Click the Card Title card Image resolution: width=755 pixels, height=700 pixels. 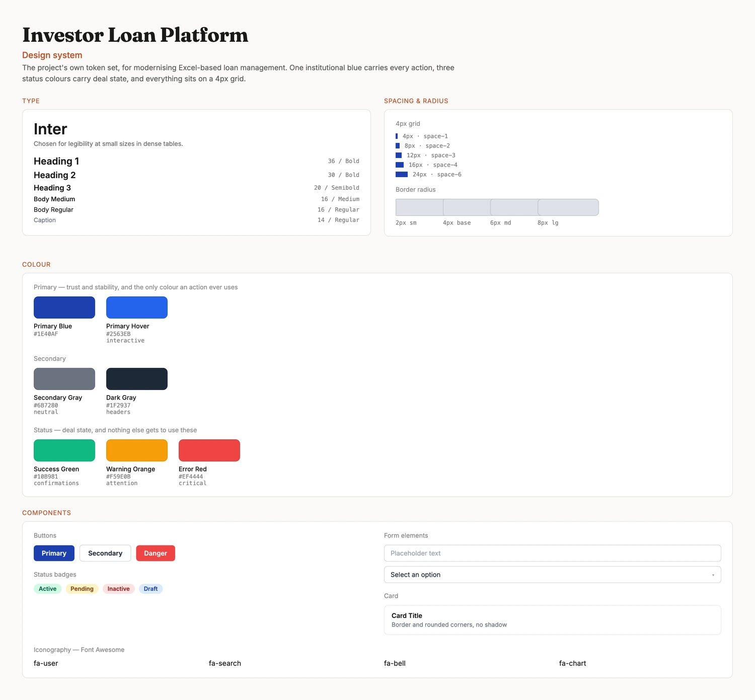coord(552,620)
